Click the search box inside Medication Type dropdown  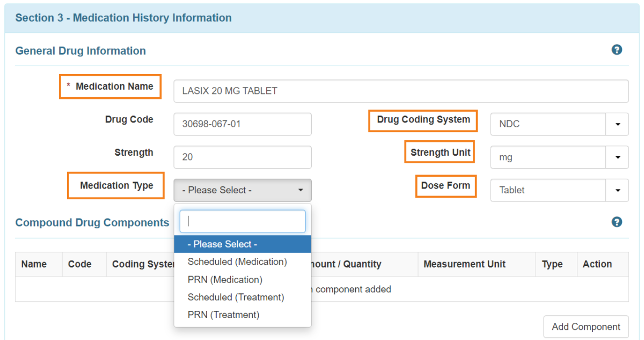click(242, 221)
